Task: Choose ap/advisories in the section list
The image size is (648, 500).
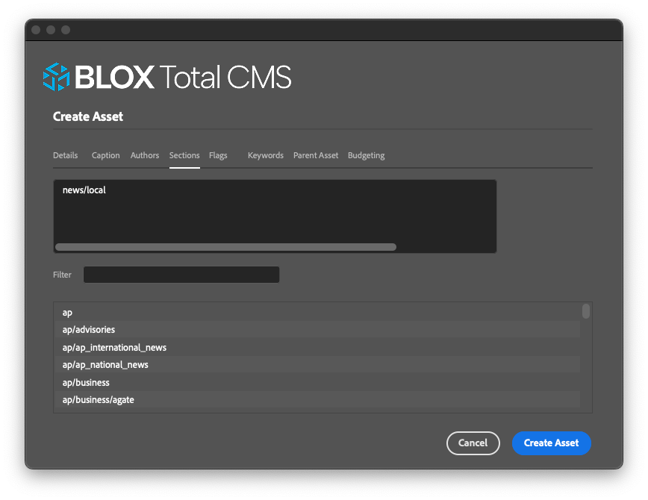Action: [88, 330]
